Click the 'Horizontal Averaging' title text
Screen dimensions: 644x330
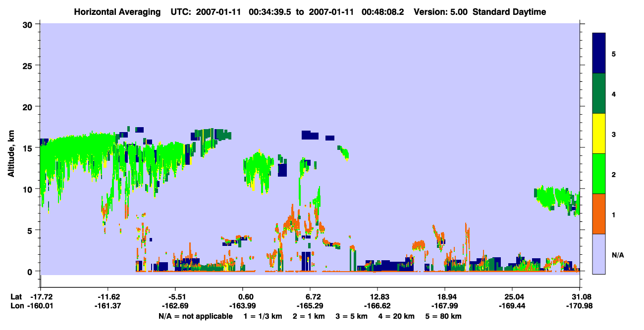pos(116,12)
